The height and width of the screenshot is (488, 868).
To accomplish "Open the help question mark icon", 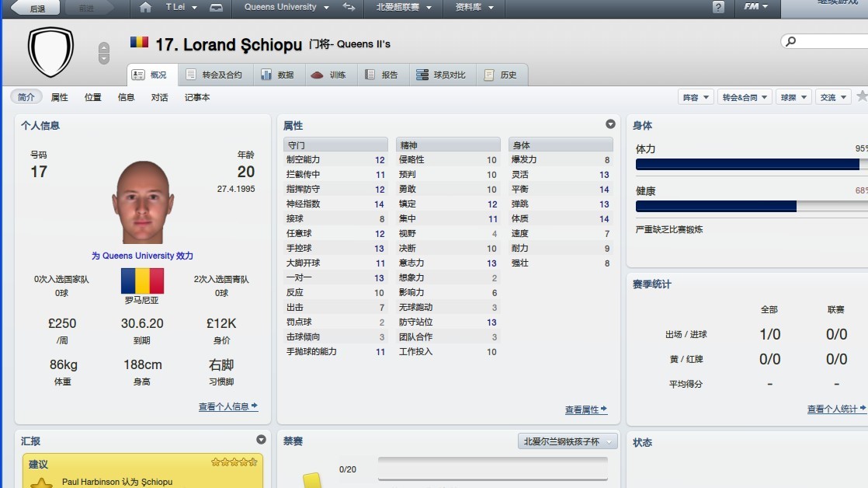I will pos(718,7).
